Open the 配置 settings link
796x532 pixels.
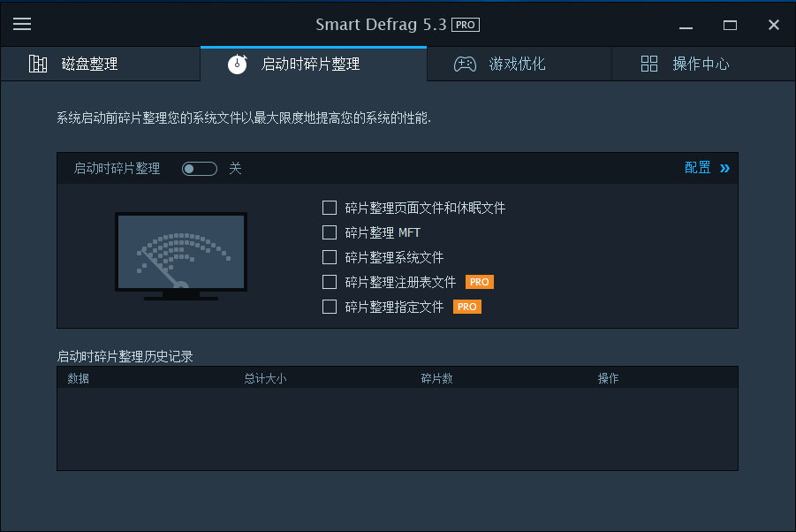click(x=698, y=168)
